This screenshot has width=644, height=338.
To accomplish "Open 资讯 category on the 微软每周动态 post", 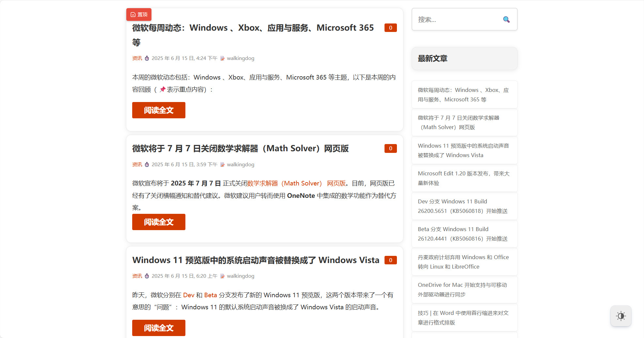I will 137,58.
